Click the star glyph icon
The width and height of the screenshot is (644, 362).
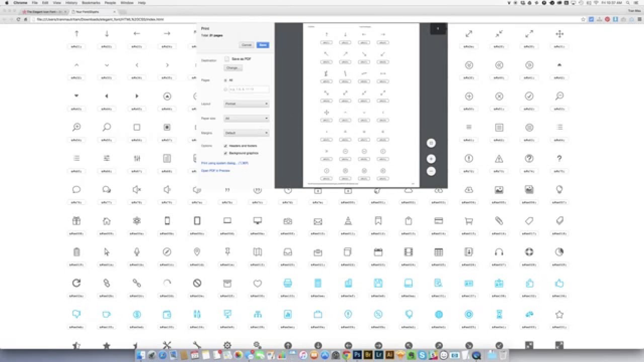(x=559, y=315)
